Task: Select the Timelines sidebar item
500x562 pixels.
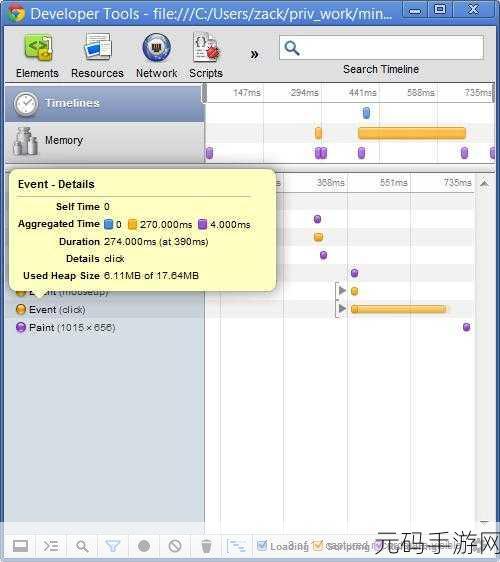Action: coord(104,104)
